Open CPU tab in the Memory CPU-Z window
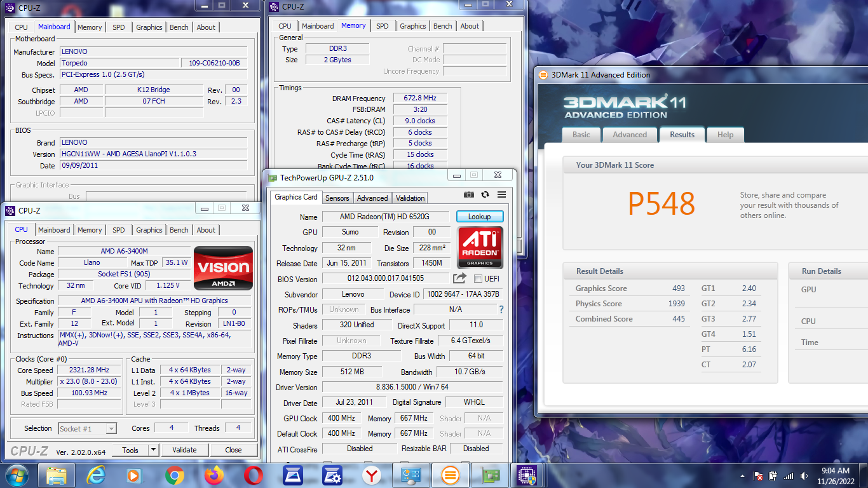 285,26
